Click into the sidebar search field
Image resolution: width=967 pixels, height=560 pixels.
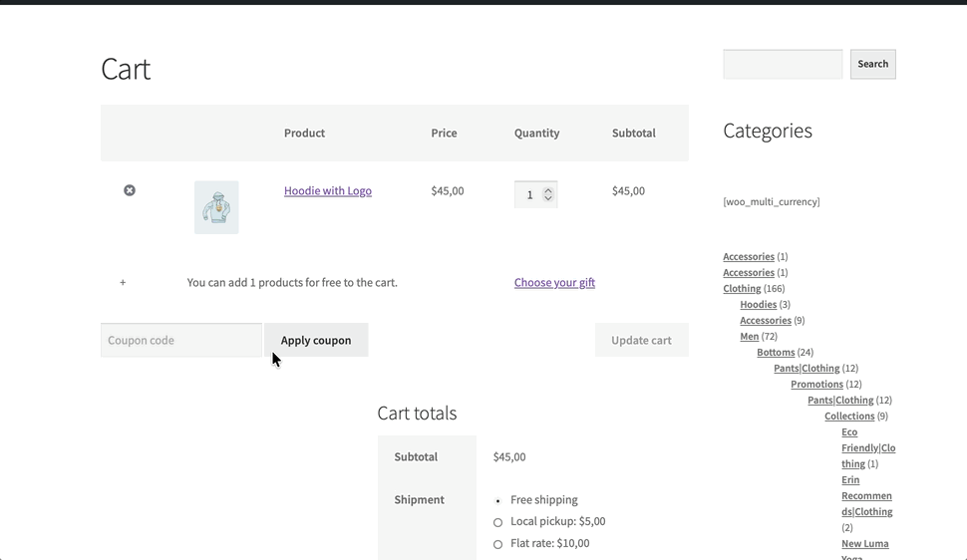(783, 64)
